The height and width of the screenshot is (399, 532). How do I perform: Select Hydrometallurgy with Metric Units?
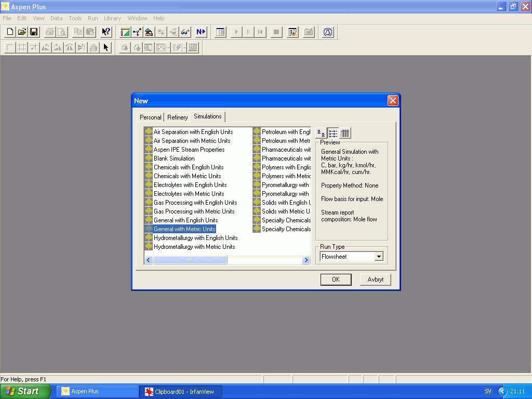tap(190, 246)
